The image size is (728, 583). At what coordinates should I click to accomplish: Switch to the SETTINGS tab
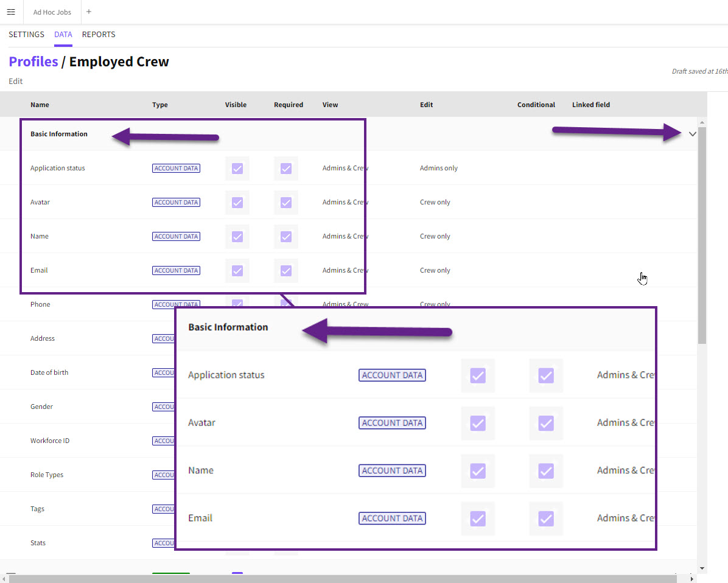[26, 35]
